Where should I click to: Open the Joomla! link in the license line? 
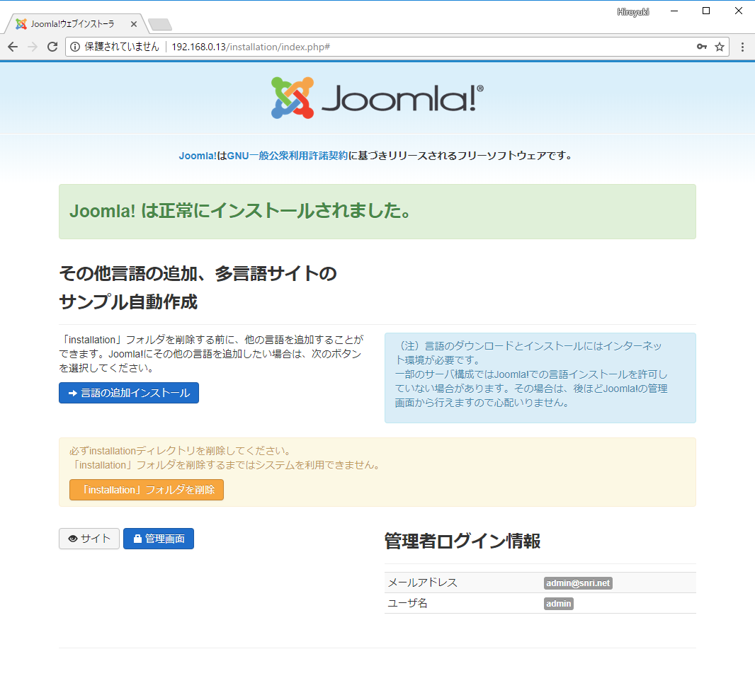198,156
